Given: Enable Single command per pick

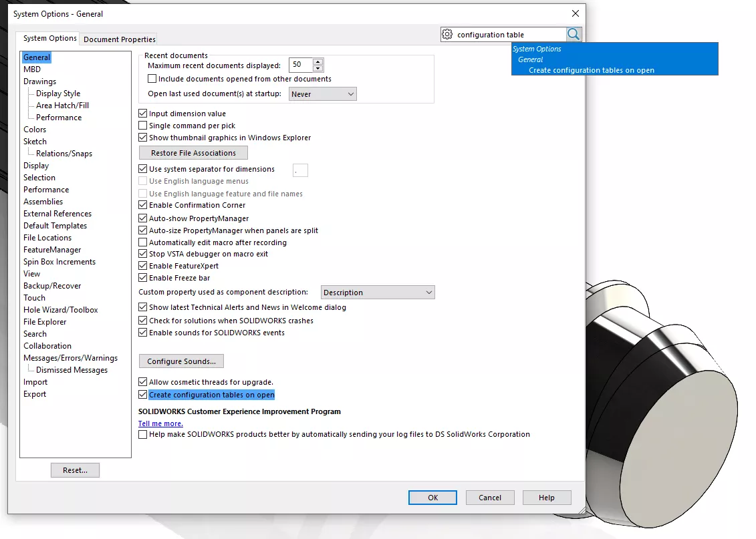Looking at the screenshot, I should coord(142,126).
